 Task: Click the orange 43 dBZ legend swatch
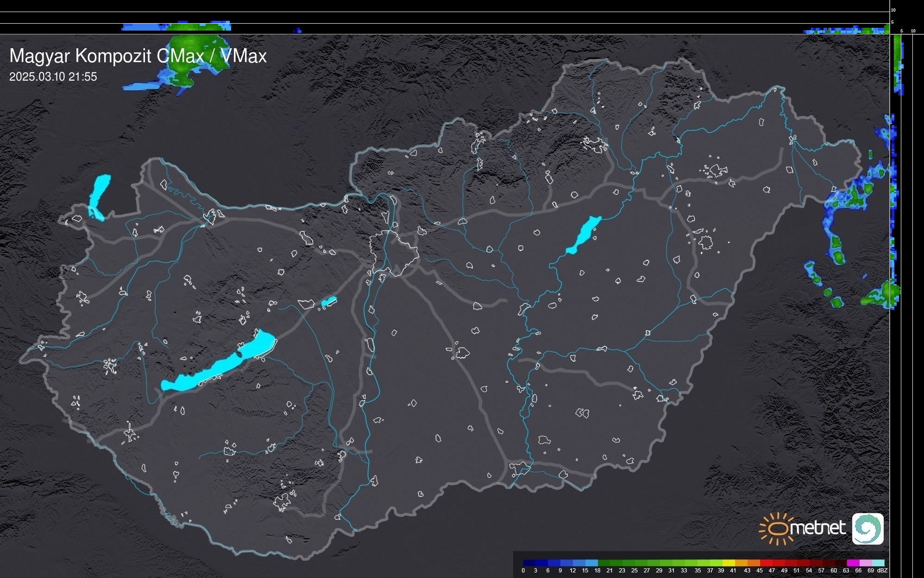[754, 563]
